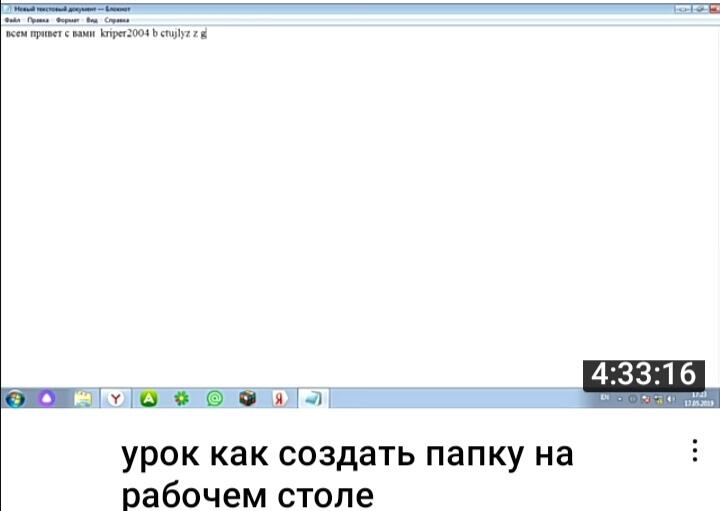Select the Notepad taskbar button
Screen dimensions: 720x511
click(314, 398)
